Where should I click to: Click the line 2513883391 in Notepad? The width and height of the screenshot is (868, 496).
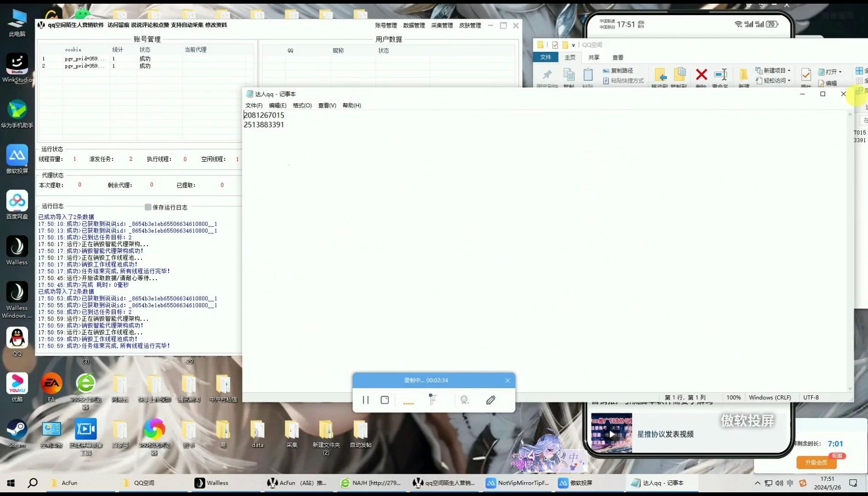click(x=264, y=124)
